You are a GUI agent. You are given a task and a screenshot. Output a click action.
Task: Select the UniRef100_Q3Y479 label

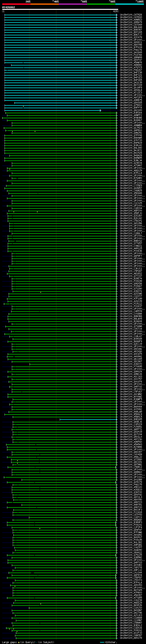[131, 37]
